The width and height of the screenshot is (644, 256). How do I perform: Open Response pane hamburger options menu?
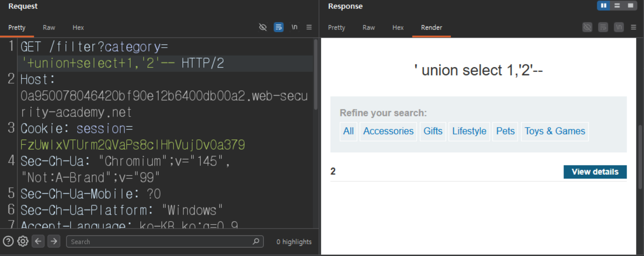(x=634, y=27)
